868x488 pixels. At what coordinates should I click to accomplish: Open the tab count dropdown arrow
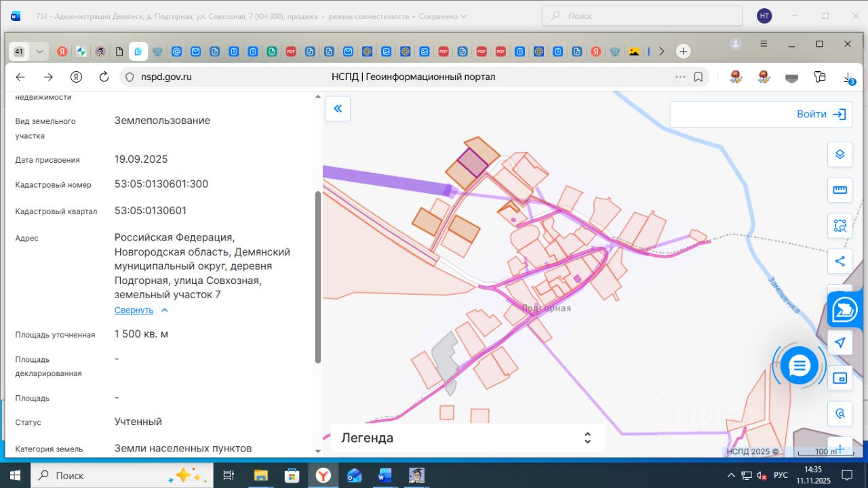(40, 52)
